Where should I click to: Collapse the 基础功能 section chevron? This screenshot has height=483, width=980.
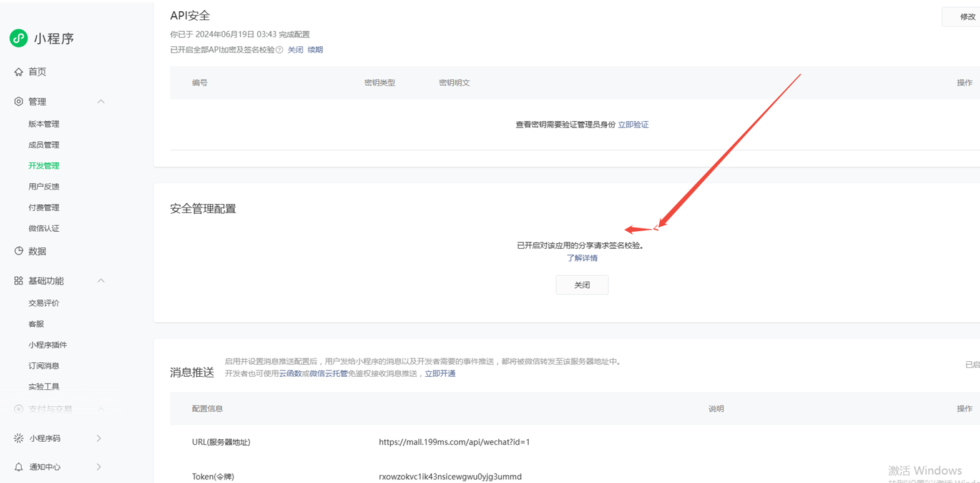(100, 281)
